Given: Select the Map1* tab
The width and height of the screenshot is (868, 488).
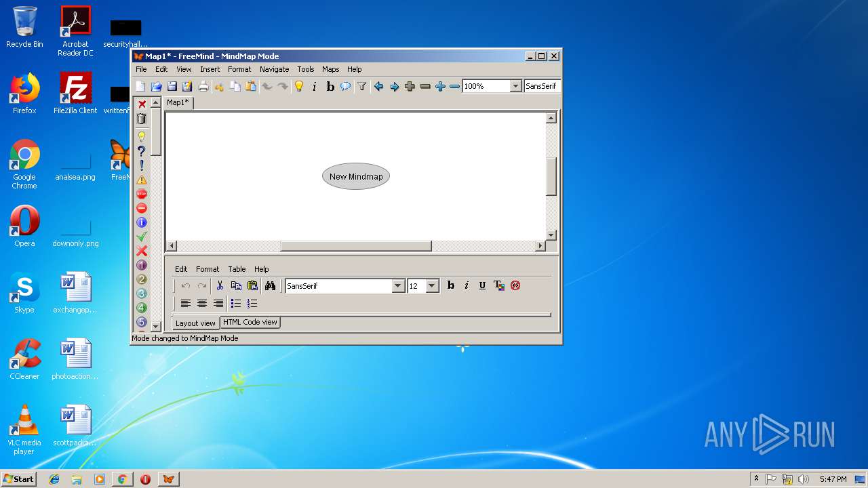Looking at the screenshot, I should (x=178, y=102).
